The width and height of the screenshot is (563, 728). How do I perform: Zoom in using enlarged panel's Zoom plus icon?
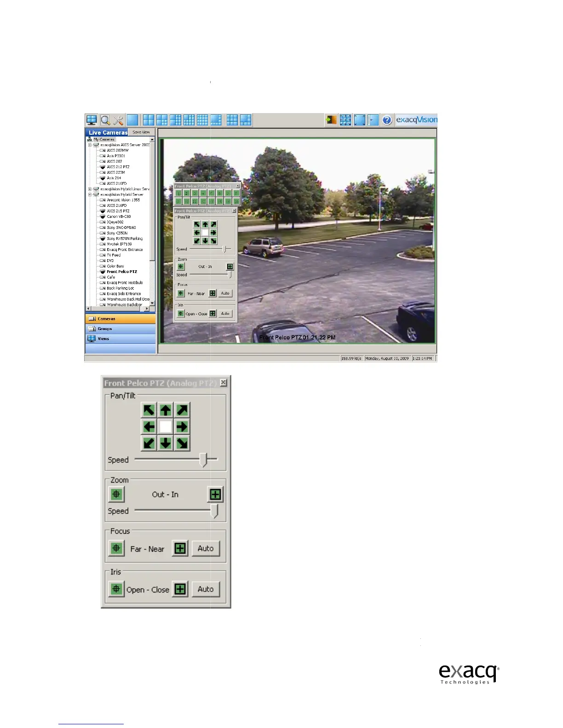[215, 494]
